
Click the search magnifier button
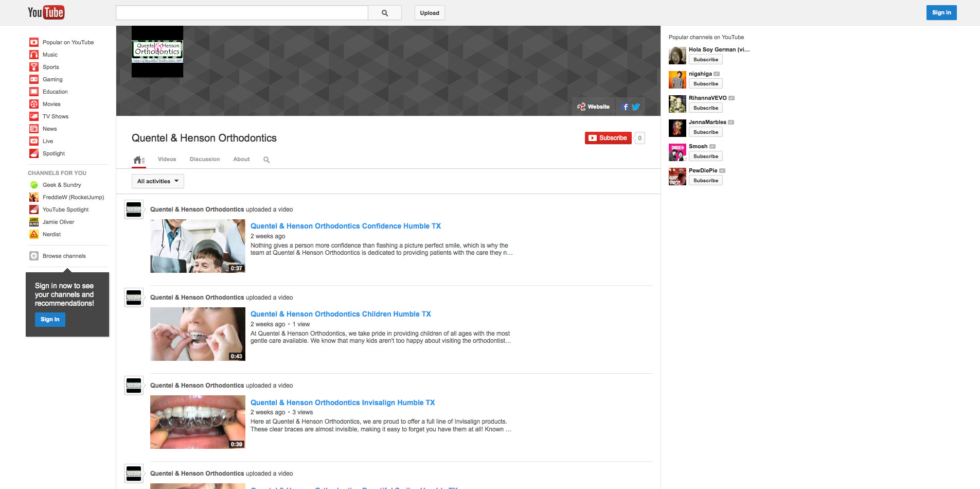384,13
